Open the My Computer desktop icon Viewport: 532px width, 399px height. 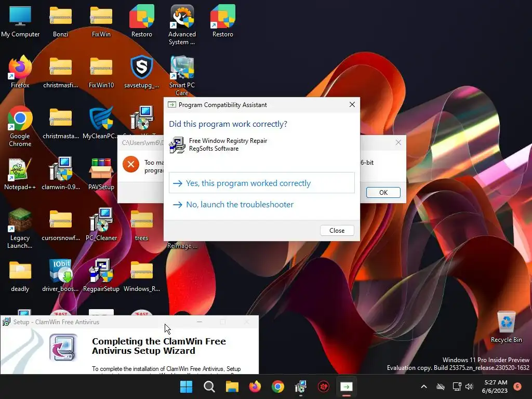click(x=20, y=21)
